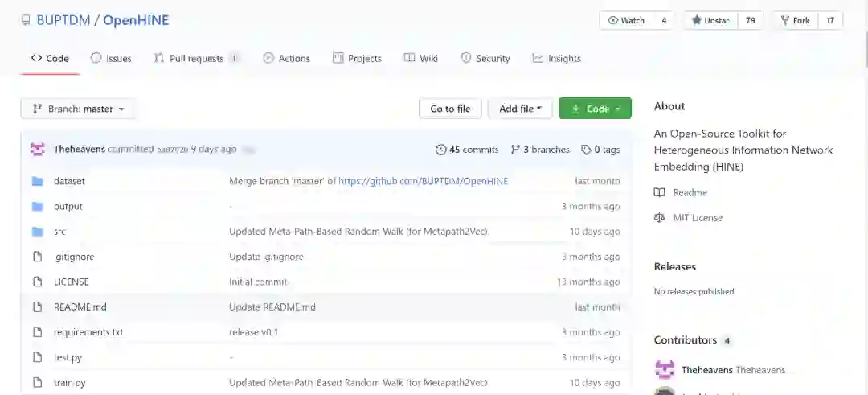
Task: Open the requirements.txt file
Action: pos(88,332)
